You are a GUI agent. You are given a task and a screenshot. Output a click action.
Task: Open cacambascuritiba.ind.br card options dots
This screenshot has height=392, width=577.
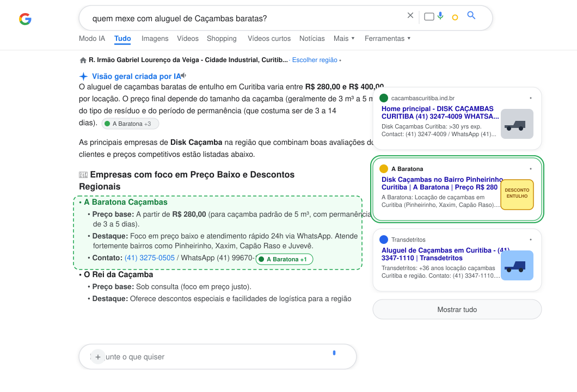(x=531, y=98)
